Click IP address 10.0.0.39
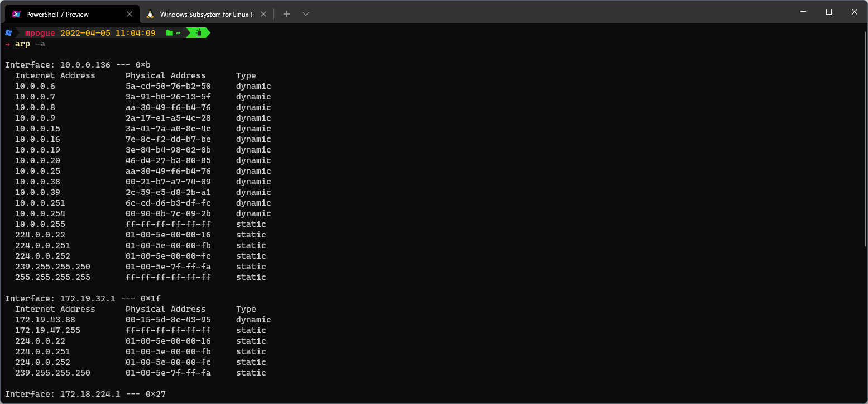The image size is (868, 404). pyautogui.click(x=37, y=192)
